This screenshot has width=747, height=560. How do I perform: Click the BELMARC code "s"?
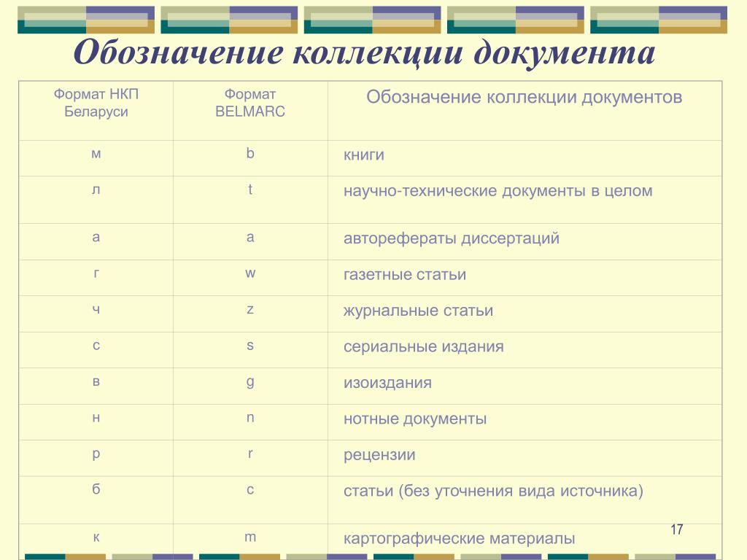(x=250, y=345)
